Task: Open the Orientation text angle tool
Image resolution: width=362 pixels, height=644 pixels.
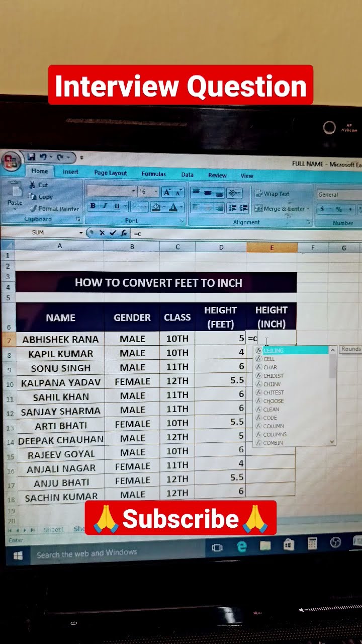Action: coord(233,193)
